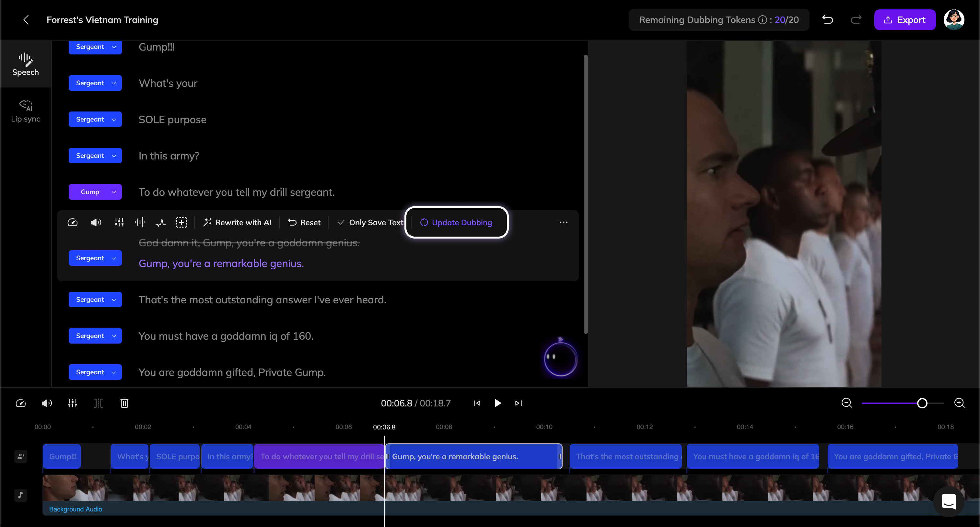Adjust volume in segment toolbar
Viewport: 980px width, 527px height.
coord(96,222)
